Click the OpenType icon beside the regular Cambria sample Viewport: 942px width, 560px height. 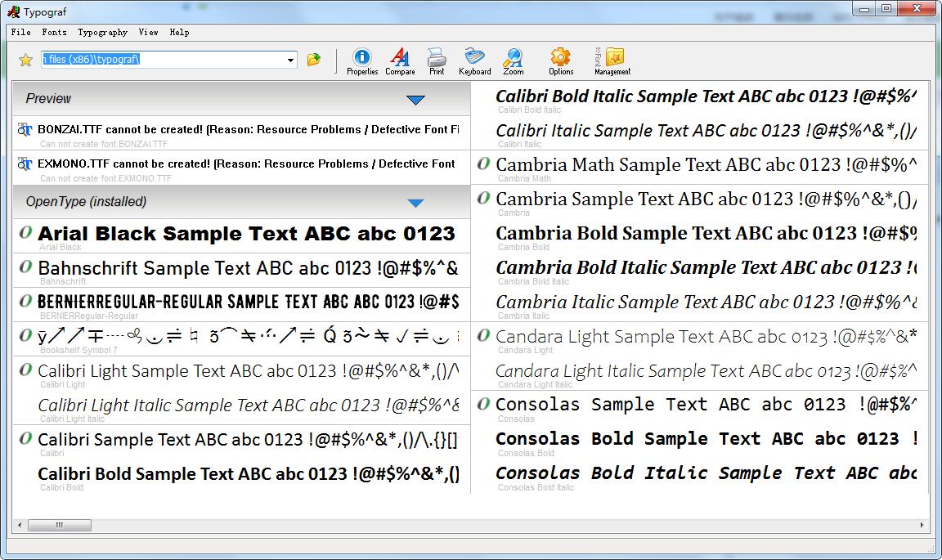click(483, 198)
